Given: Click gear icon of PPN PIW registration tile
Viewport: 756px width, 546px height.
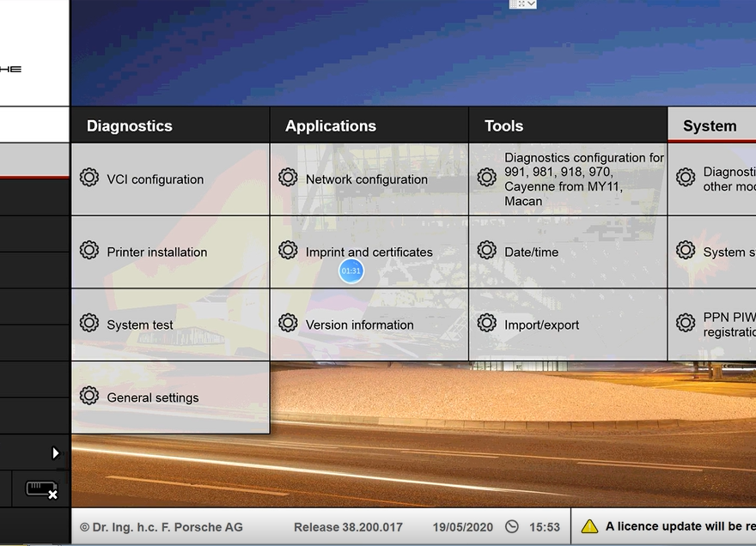Looking at the screenshot, I should pos(686,323).
